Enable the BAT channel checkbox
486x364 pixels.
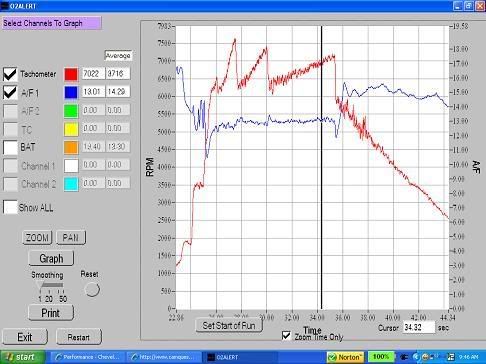10,147
